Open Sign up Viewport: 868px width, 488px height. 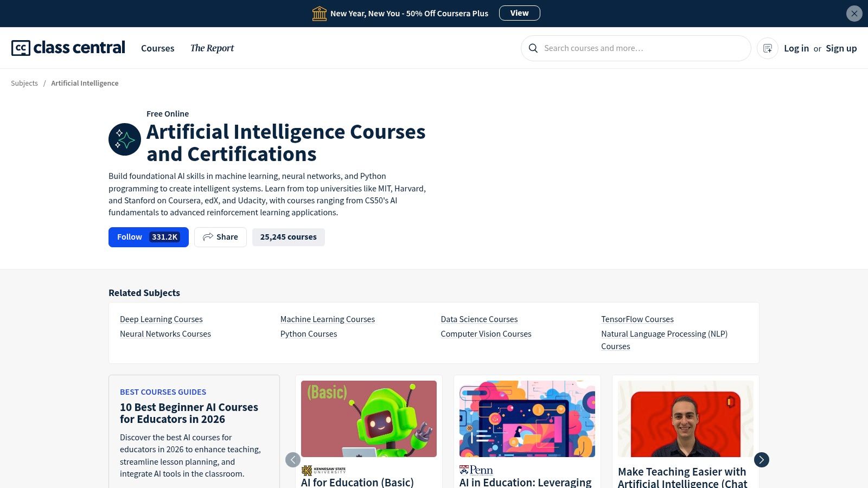coord(841,48)
